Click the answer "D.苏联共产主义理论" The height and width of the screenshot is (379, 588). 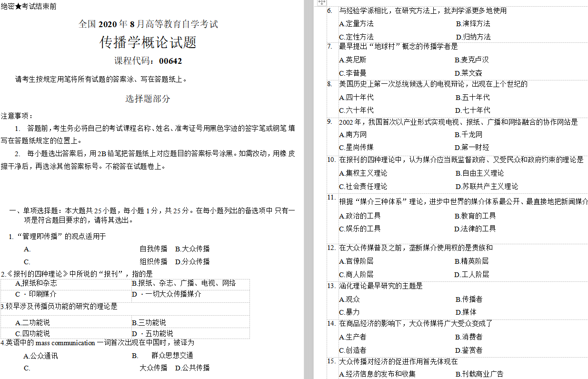point(487,187)
